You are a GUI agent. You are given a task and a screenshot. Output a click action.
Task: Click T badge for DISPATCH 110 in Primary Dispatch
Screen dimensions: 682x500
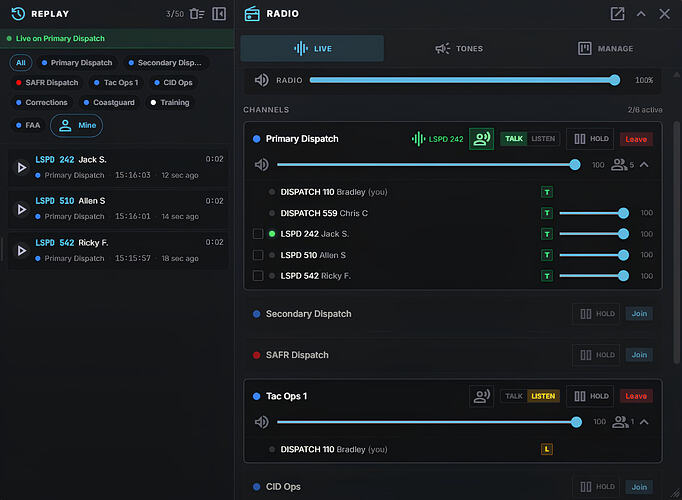(547, 192)
